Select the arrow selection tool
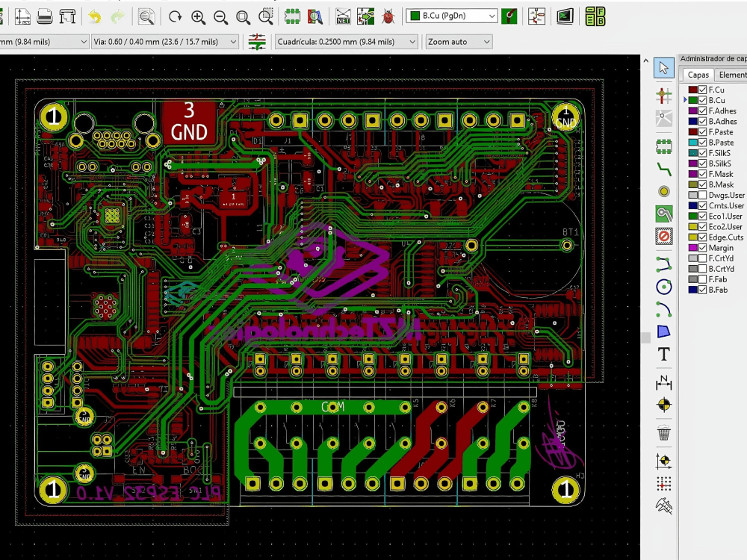 click(663, 68)
